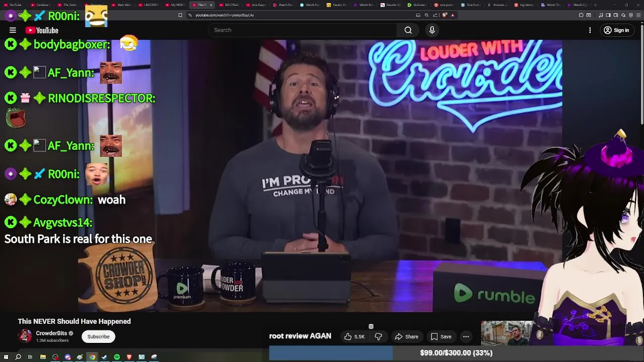Open more actions ellipsis below video
This screenshot has height=362, width=644.
click(466, 337)
